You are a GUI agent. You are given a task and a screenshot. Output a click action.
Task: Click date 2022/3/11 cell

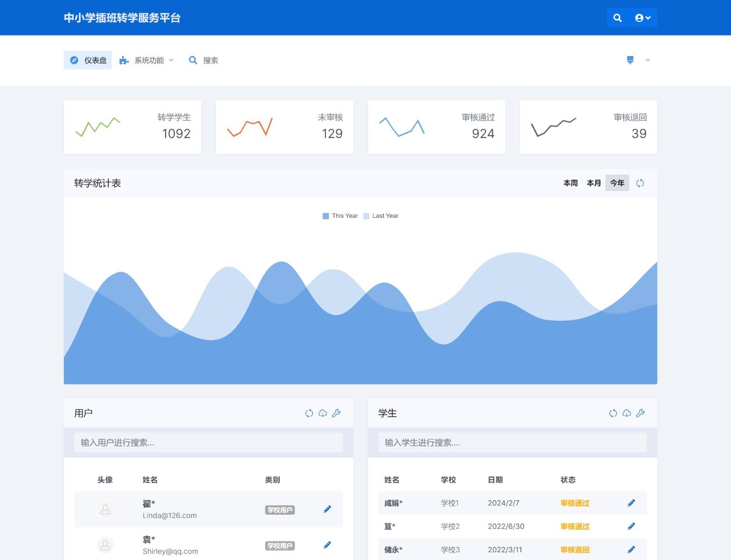point(505,550)
